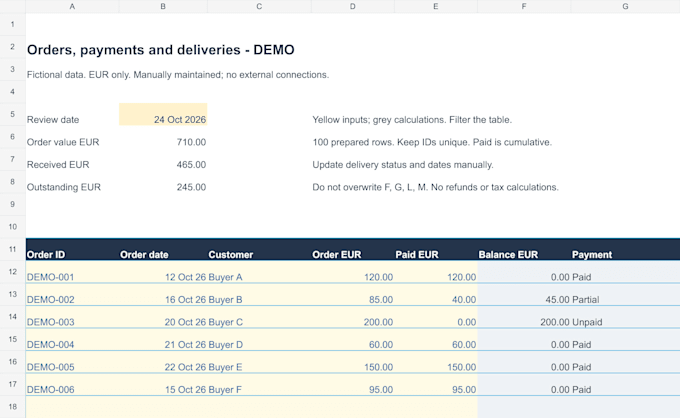Click Order EUR 85.00 for DEMO-002

coord(381,300)
